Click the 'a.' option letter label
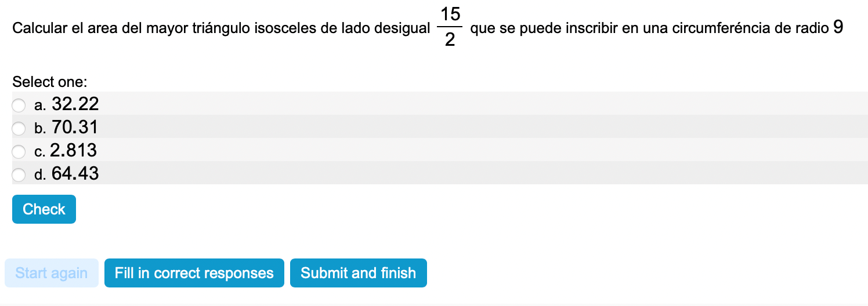Screen dimensions: 868x306 pyautogui.click(x=40, y=105)
